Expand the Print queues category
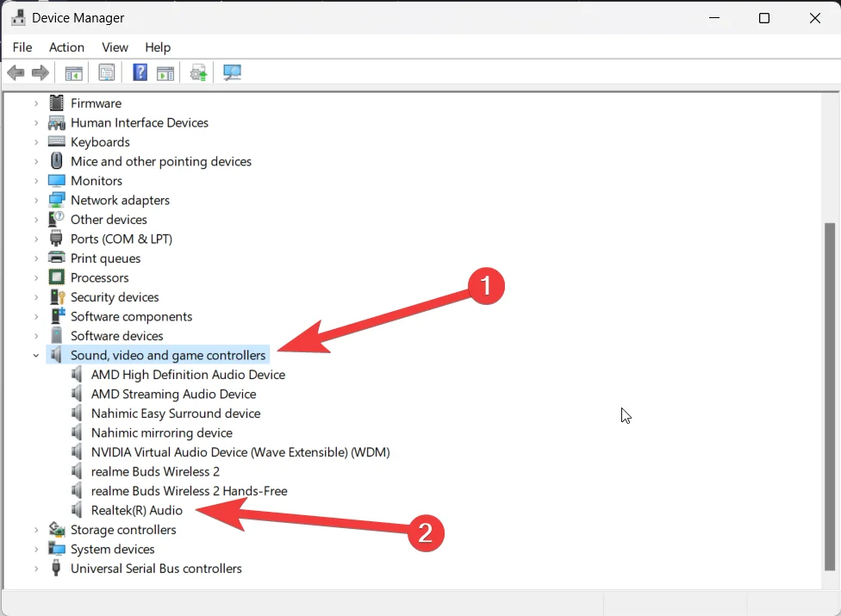 36,258
